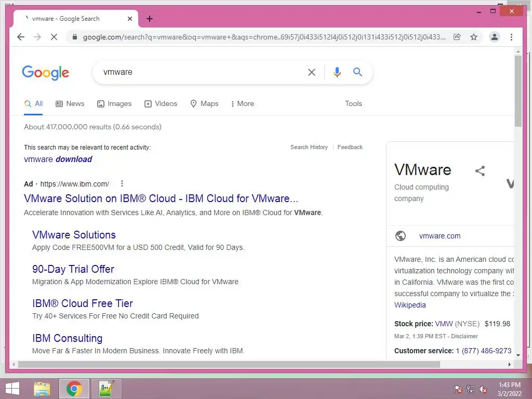Click the stock Disclaimer link
The height and width of the screenshot is (399, 532).
pos(464,336)
